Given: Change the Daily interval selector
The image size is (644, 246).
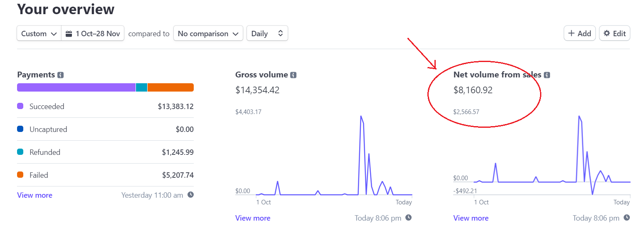Looking at the screenshot, I should coord(267,34).
